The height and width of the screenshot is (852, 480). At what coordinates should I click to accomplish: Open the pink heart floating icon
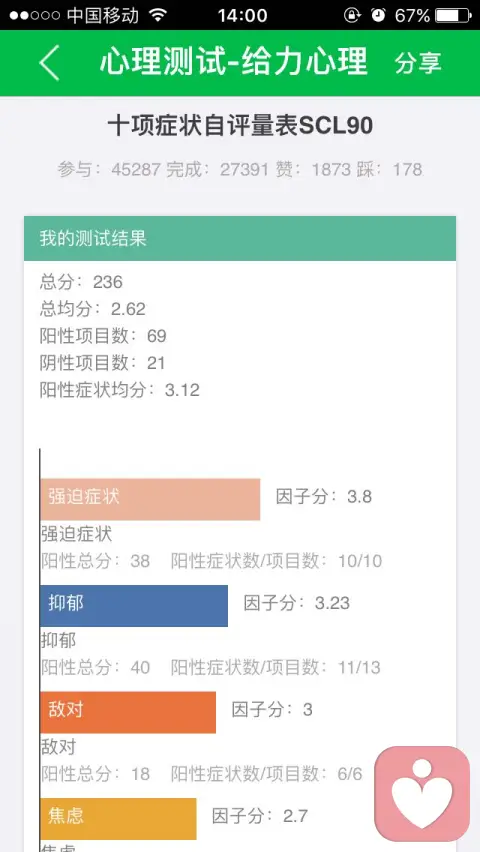point(422,793)
